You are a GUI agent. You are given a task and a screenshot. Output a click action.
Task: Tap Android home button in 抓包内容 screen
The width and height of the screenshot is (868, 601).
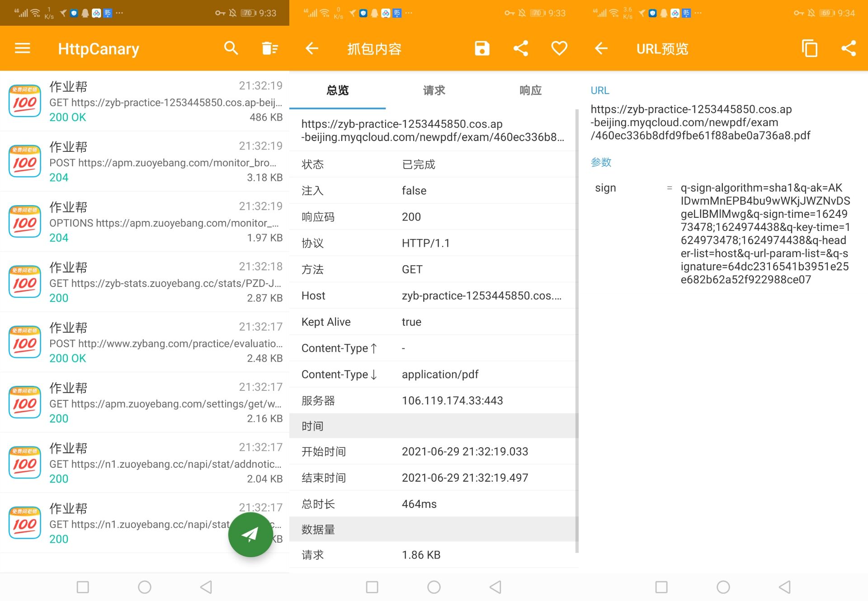[434, 587]
